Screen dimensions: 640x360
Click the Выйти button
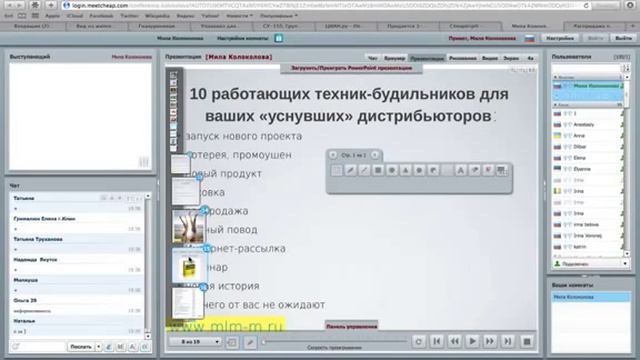[x=623, y=38]
